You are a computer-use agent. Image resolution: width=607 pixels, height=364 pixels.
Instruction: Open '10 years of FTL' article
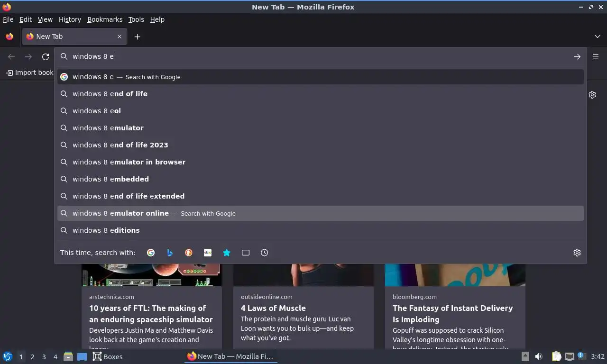[151, 314]
